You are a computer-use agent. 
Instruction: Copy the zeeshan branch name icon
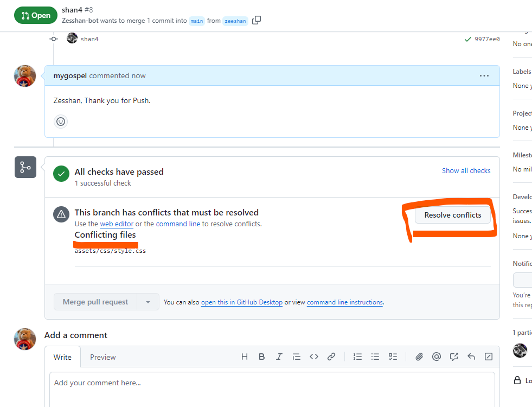[x=257, y=21]
